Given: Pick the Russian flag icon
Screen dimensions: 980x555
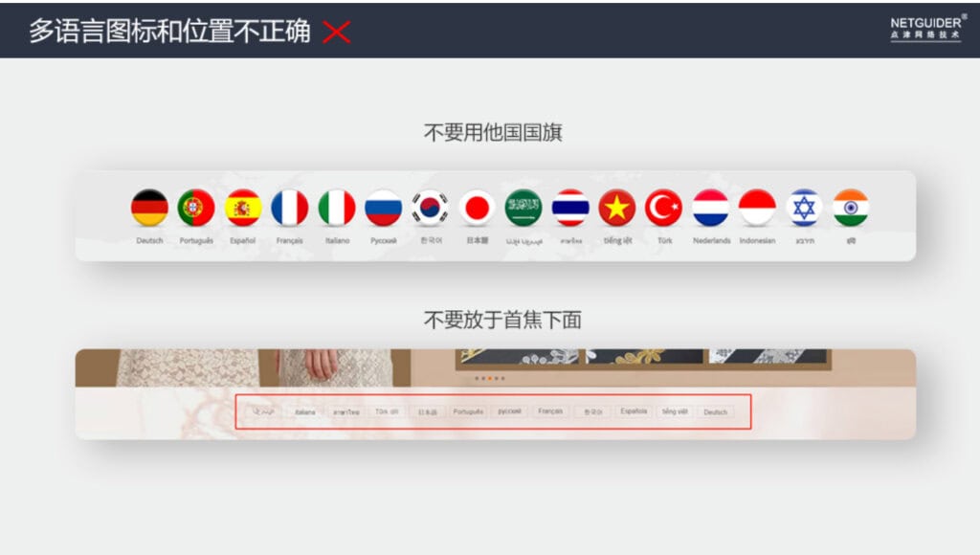Looking at the screenshot, I should [383, 208].
